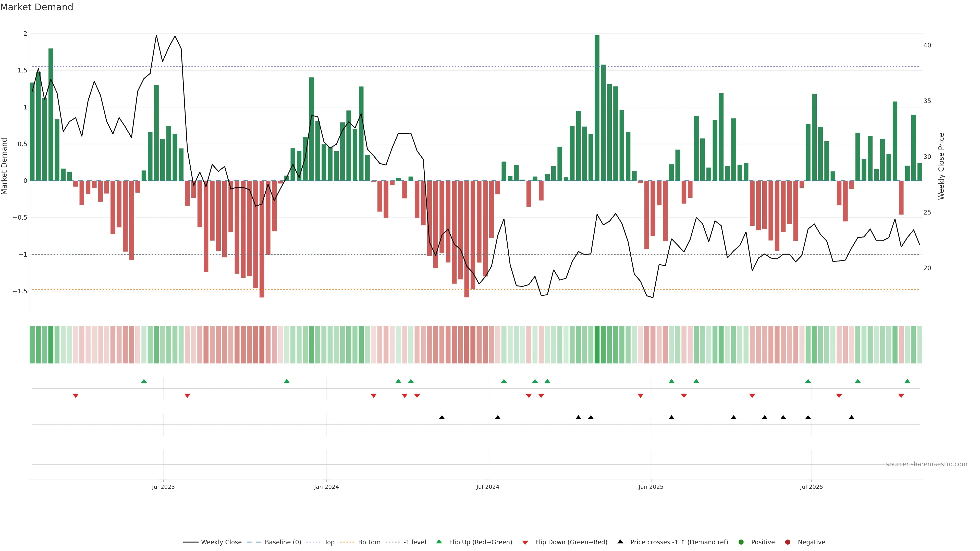Screen dimensions: 980x551
Task: Click the leftmost red flip-down triangle marker
Action: coord(76,396)
